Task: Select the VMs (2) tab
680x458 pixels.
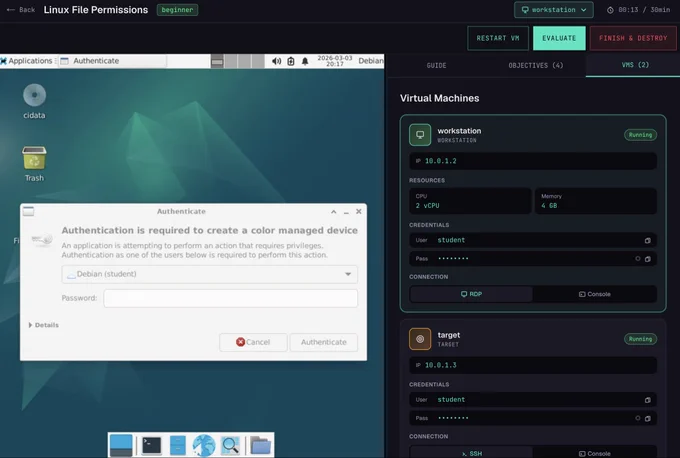Action: pos(635,65)
